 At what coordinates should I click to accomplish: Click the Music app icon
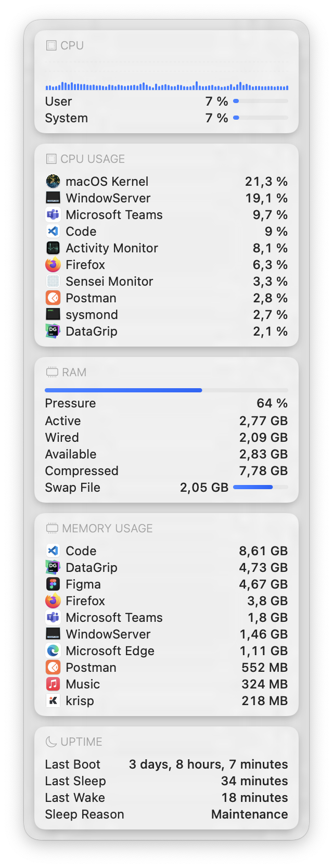pyautogui.click(x=54, y=684)
